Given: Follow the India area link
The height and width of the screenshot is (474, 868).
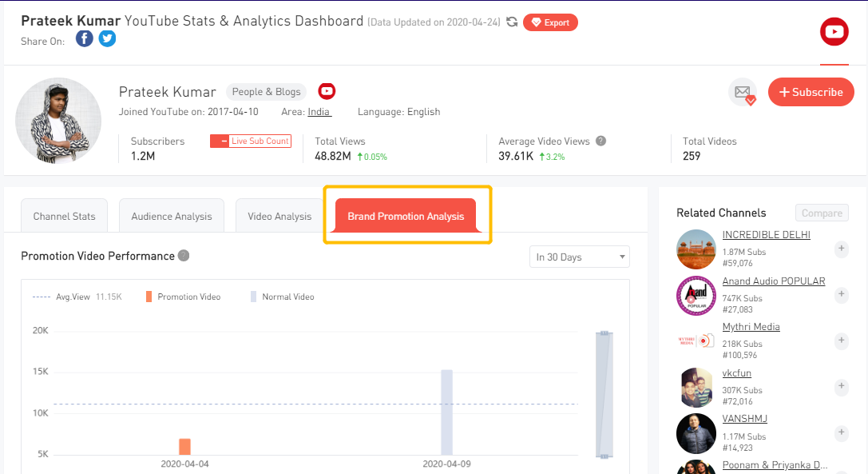Looking at the screenshot, I should [x=319, y=111].
